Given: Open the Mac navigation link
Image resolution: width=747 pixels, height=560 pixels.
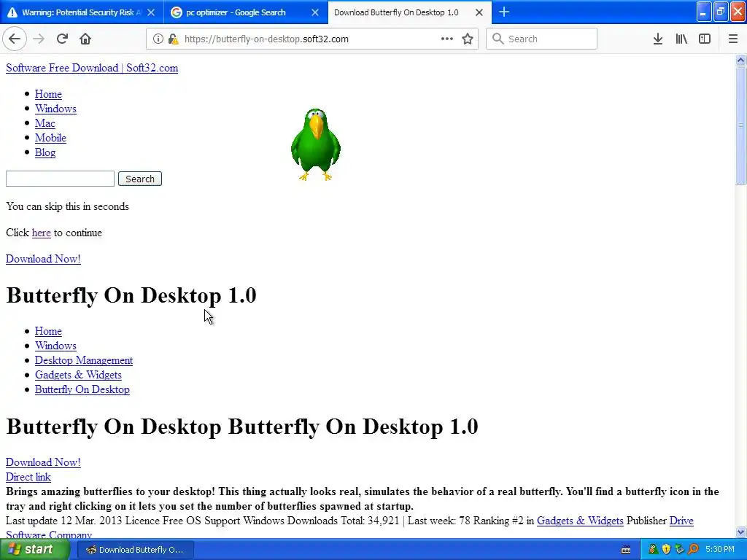Looking at the screenshot, I should (44, 123).
